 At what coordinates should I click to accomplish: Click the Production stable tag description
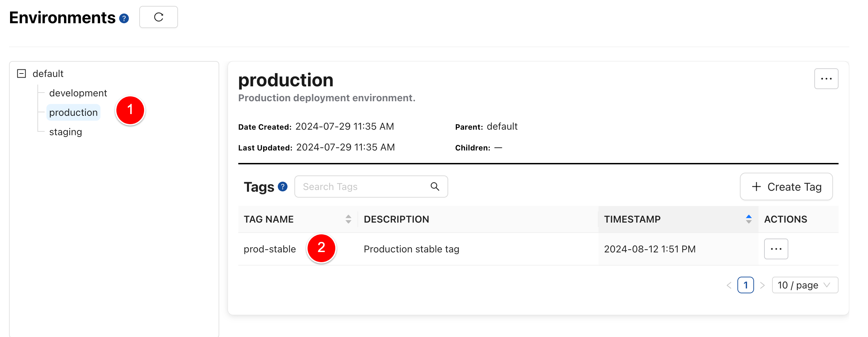411,249
